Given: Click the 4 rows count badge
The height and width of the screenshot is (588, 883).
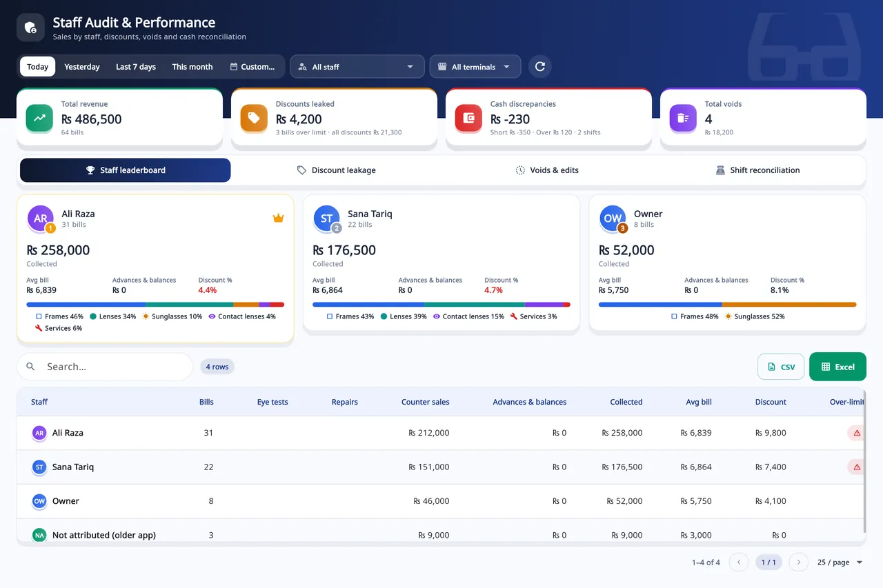Looking at the screenshot, I should pos(217,367).
